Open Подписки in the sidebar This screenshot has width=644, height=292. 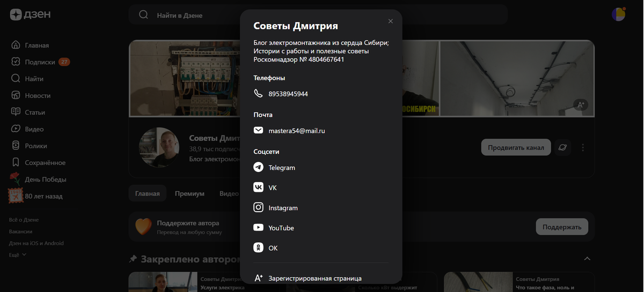pyautogui.click(x=40, y=62)
